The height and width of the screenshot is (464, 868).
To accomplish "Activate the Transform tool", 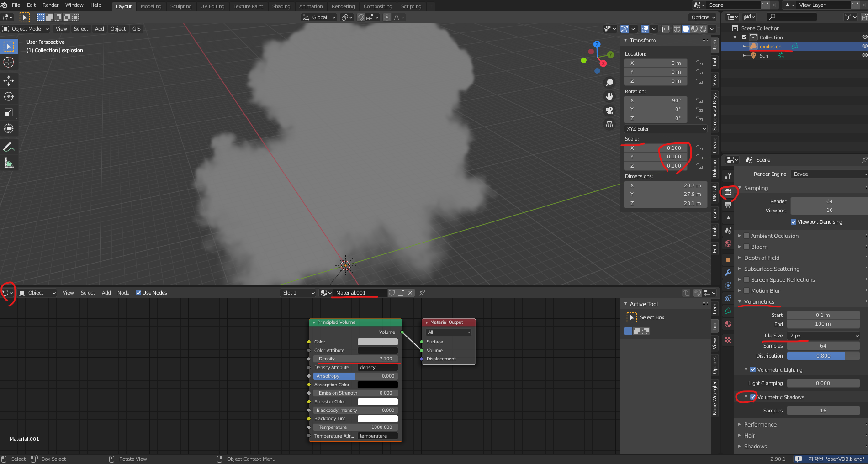I will 9,128.
